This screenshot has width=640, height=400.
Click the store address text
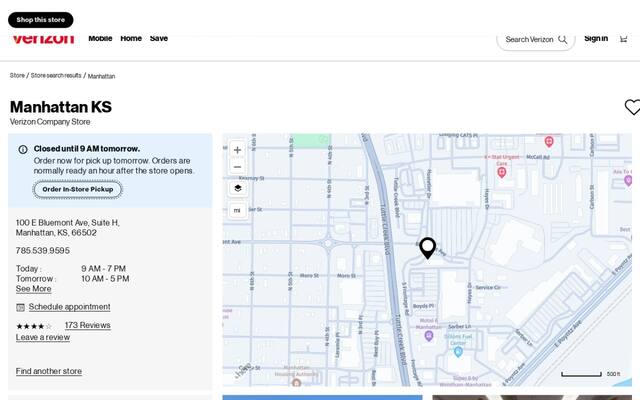tap(68, 228)
